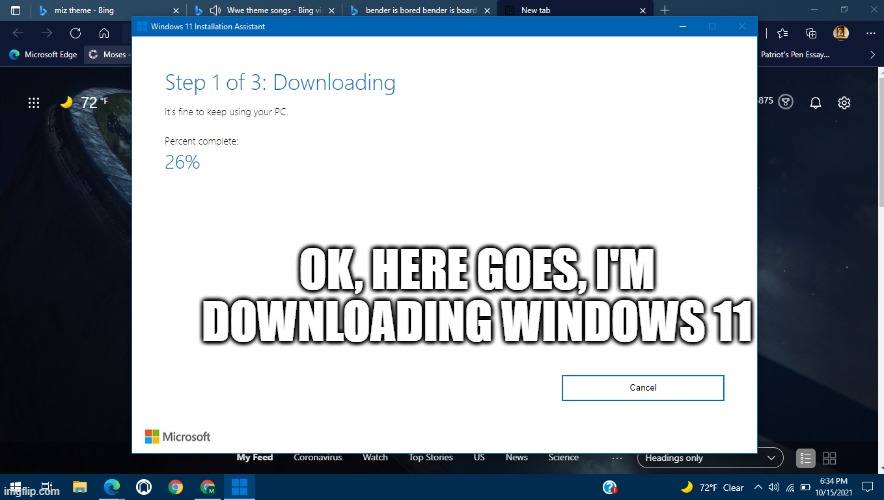Switch feed to grid view
The width and height of the screenshot is (884, 500).
pos(829,458)
